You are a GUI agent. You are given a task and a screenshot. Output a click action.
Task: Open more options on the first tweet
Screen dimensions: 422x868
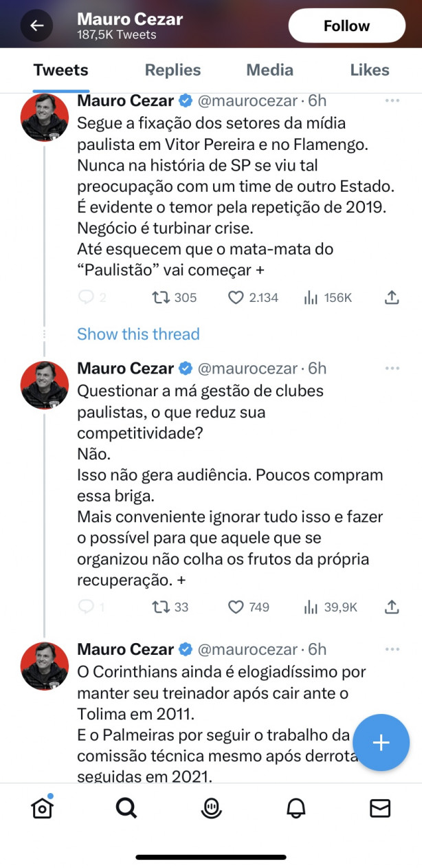click(392, 100)
